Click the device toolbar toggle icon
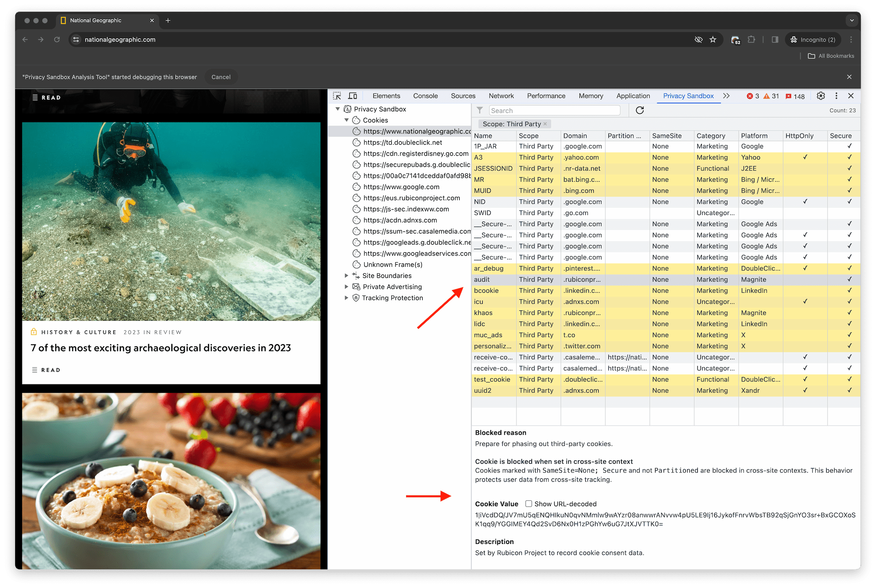The height and width of the screenshot is (588, 876). tap(352, 96)
